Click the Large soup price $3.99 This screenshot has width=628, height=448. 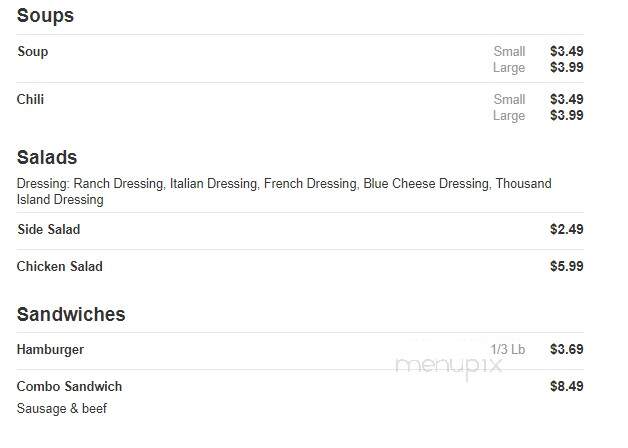point(566,67)
